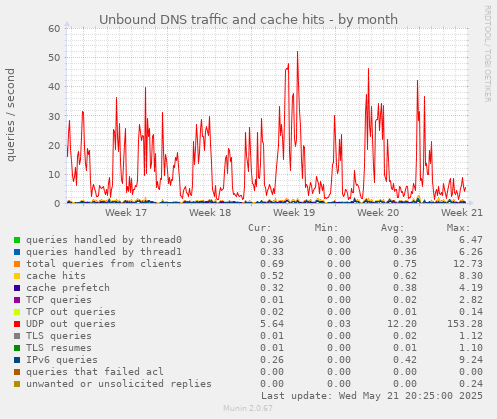Click the magenta TCP queries legend swatch
This screenshot has height=419, width=497.
(x=17, y=300)
